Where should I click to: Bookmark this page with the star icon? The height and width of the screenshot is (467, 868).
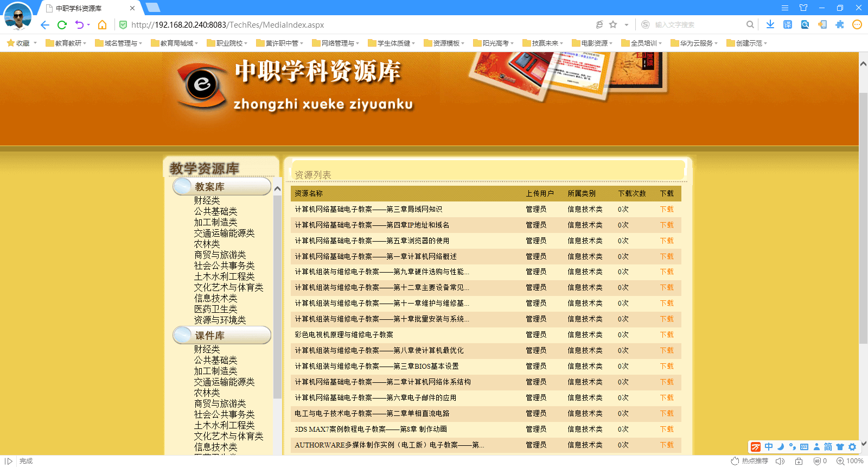613,24
